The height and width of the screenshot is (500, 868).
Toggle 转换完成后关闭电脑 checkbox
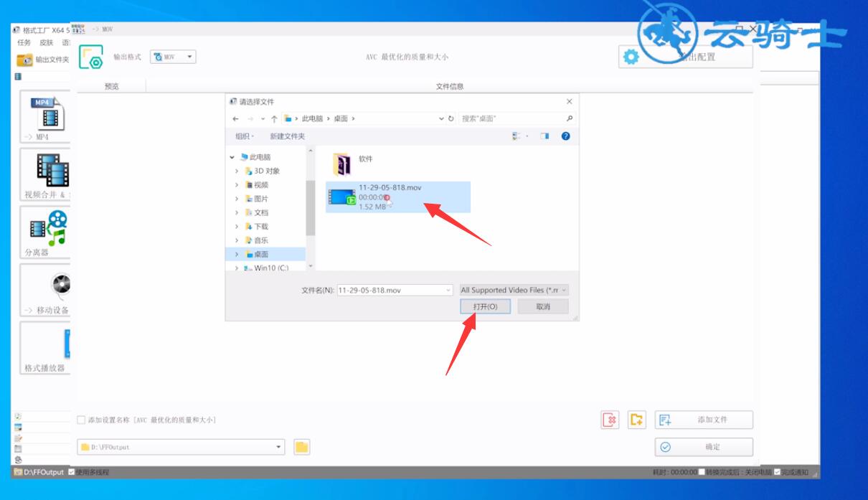pos(702,472)
